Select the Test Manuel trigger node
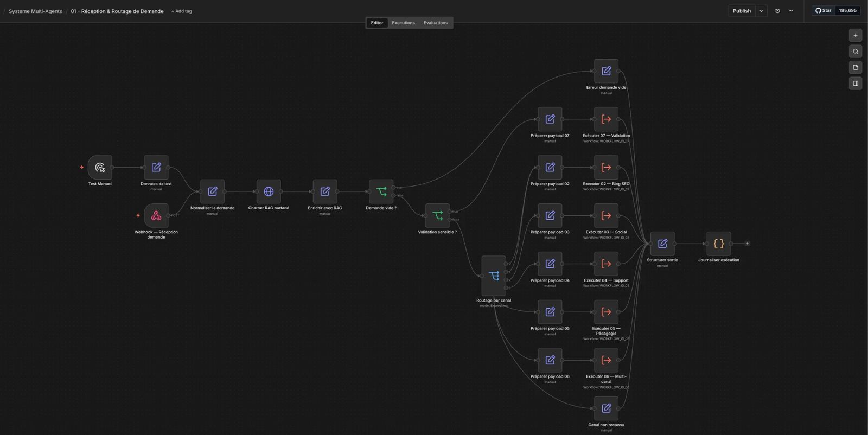Screen dimensions: 868x435 point(100,168)
